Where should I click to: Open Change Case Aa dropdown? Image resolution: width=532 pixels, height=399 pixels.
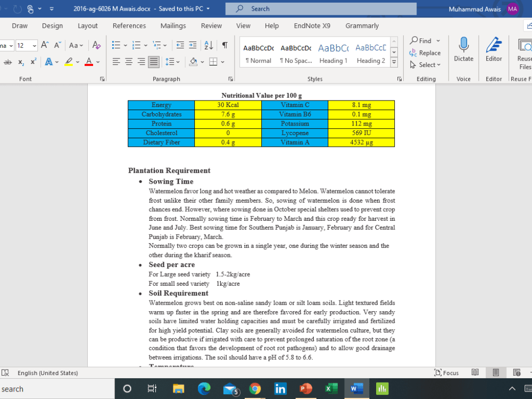(x=76, y=45)
